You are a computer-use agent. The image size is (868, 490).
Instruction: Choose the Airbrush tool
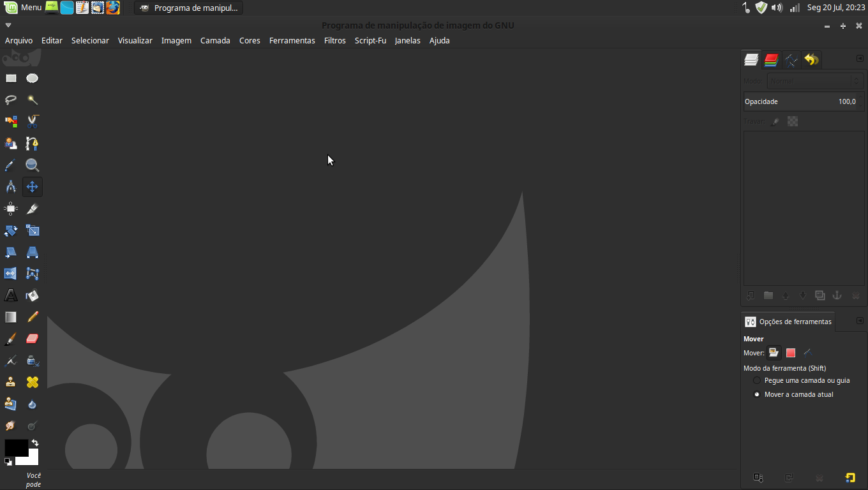coord(11,360)
